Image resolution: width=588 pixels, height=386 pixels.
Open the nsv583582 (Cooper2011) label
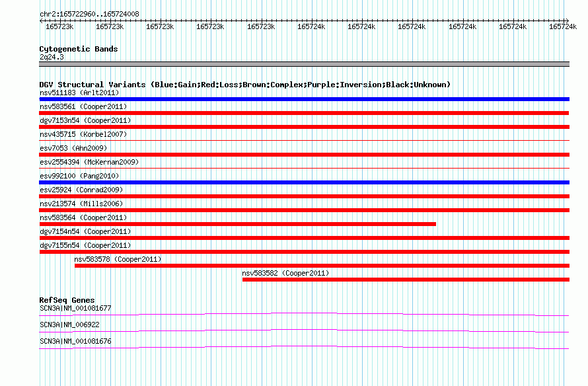point(285,273)
